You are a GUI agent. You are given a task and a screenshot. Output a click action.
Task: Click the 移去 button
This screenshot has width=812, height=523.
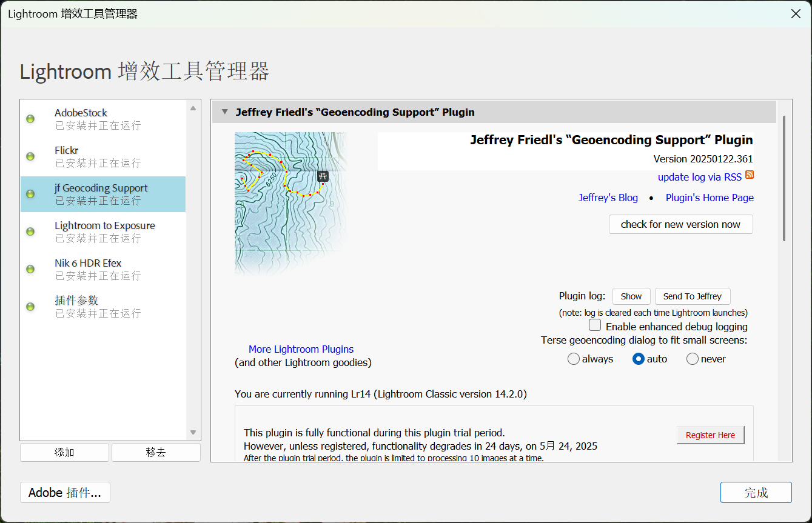point(156,452)
